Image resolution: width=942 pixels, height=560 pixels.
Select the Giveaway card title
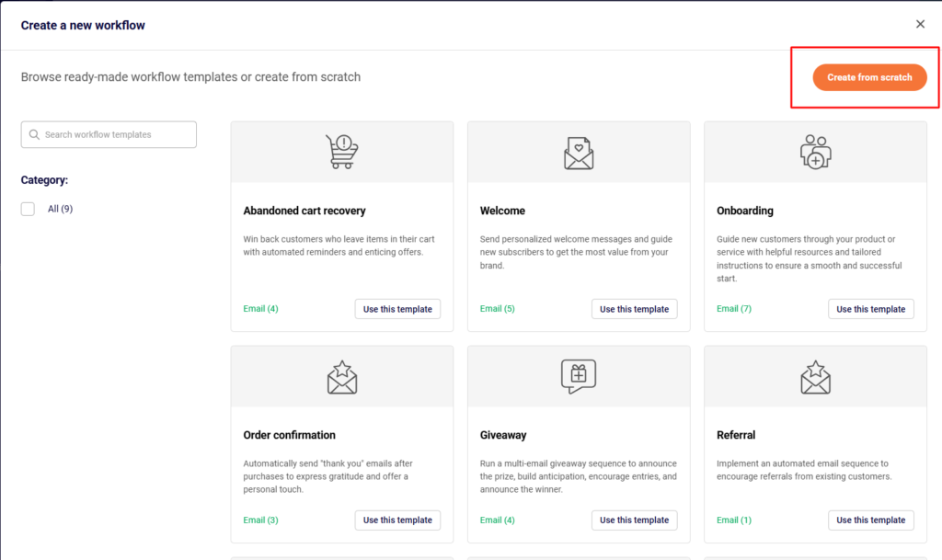point(503,435)
